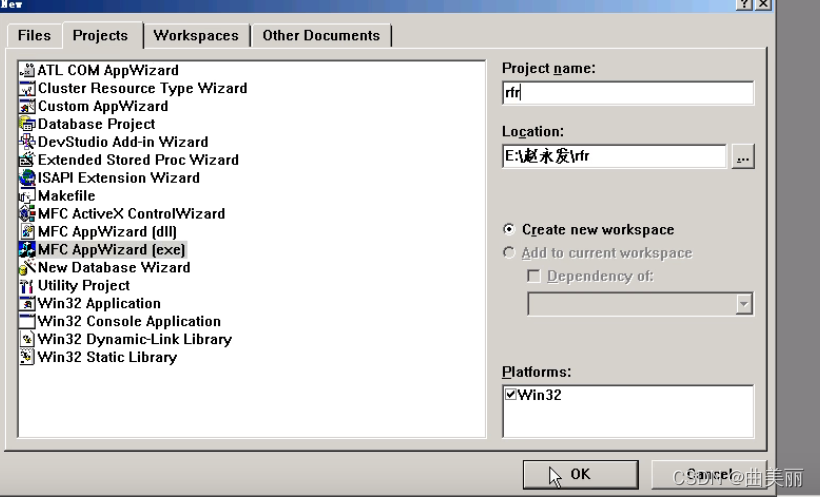The height and width of the screenshot is (497, 820).
Task: Select Extended Stored Proc Wizard icon
Action: pyautogui.click(x=27, y=160)
